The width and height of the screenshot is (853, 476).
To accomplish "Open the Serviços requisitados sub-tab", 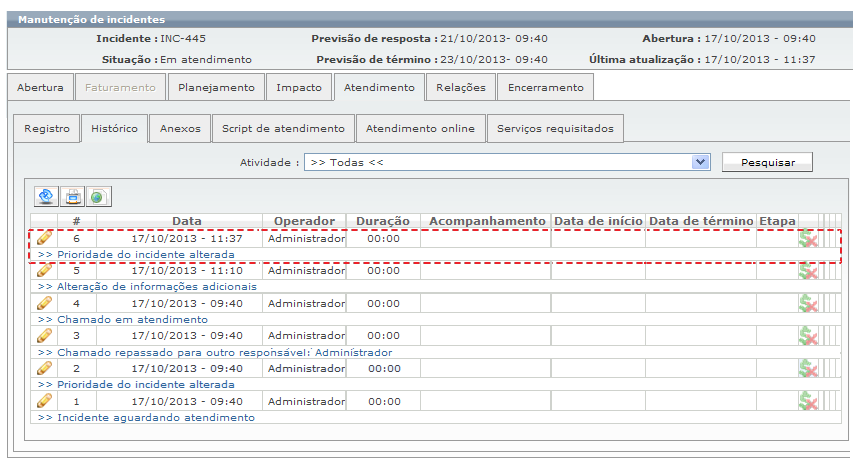I will point(555,129).
